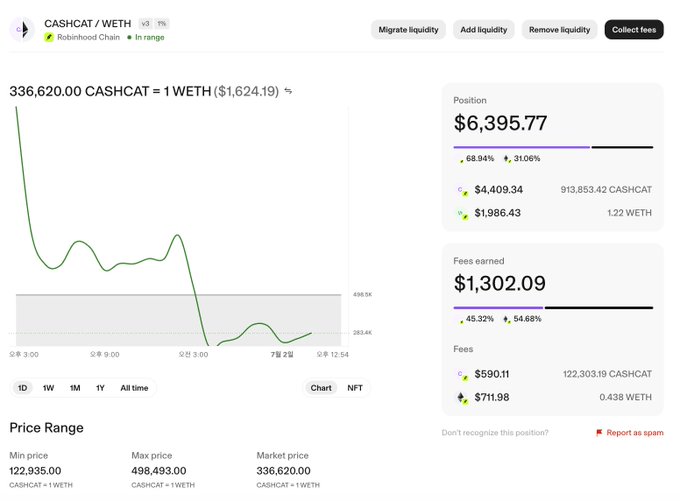Click the WETH token icon beside $1,986.43

coord(463,214)
